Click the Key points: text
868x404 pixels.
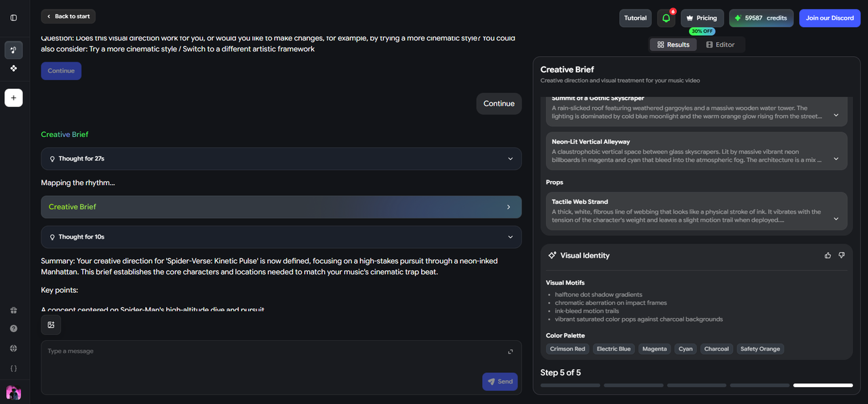(x=60, y=290)
